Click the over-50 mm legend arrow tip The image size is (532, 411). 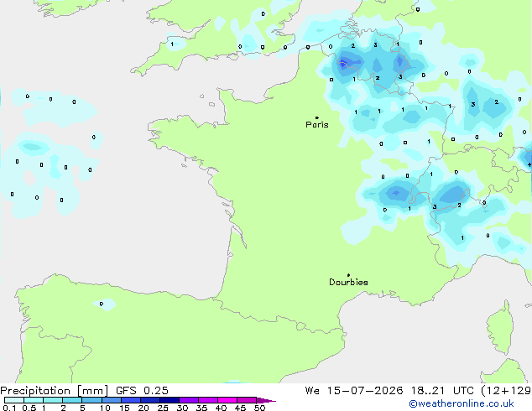266,400
